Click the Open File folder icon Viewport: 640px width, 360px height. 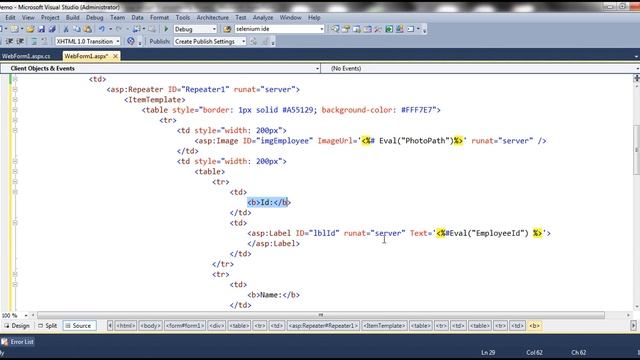[30, 29]
